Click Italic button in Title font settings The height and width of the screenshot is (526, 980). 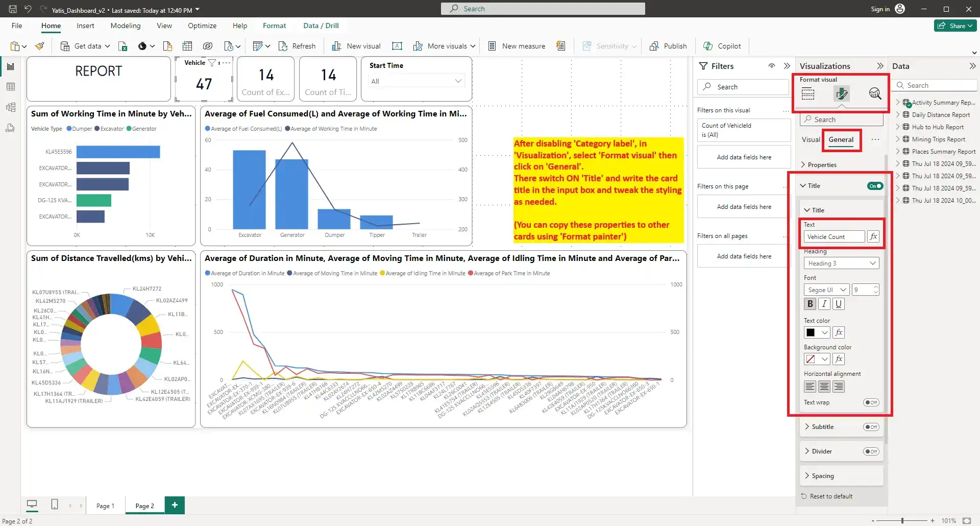tap(824, 304)
